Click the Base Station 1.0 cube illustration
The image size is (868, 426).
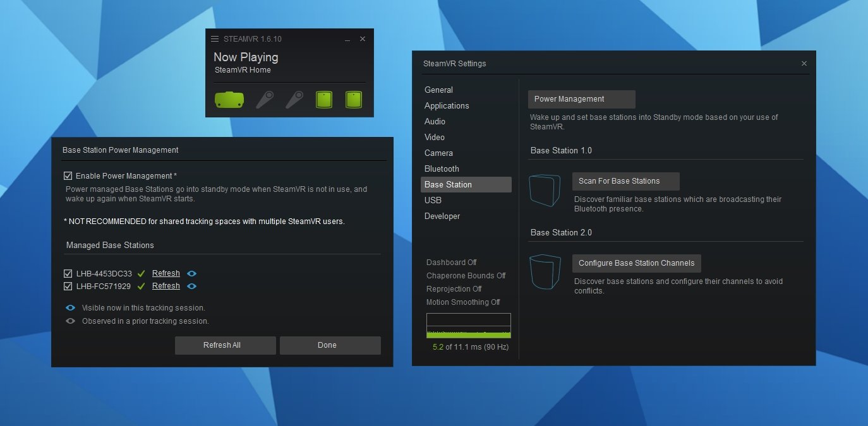545,191
